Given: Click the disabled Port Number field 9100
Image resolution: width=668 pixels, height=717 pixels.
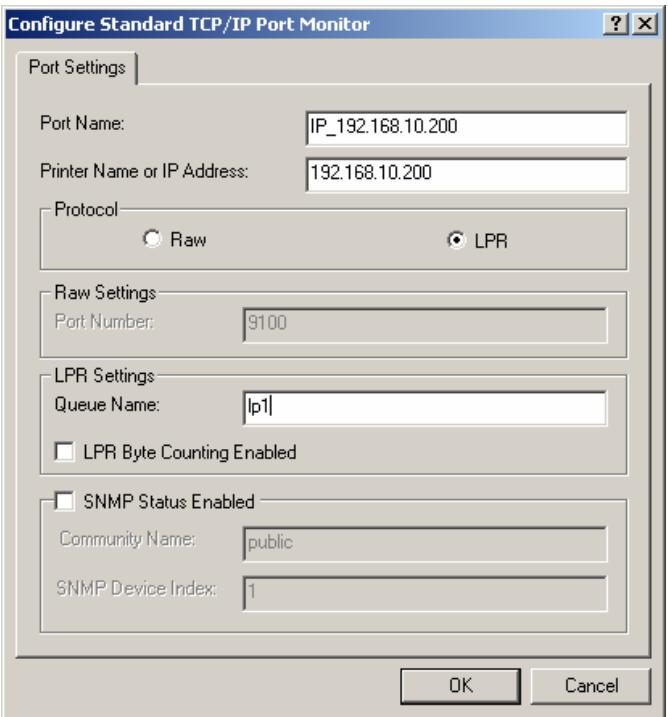Looking at the screenshot, I should click(x=425, y=325).
